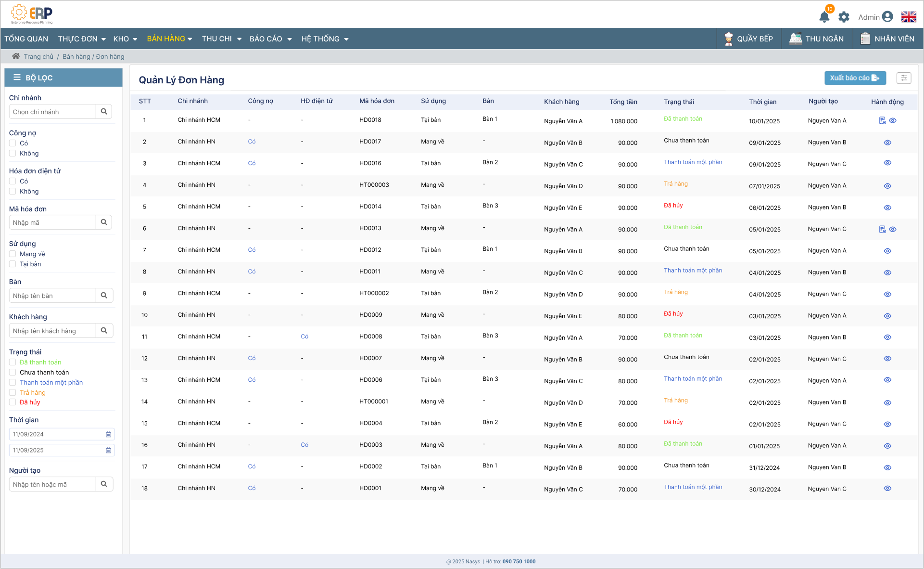The image size is (924, 569).
Task: Check Thanh toán một phần status filter
Action: (13, 382)
